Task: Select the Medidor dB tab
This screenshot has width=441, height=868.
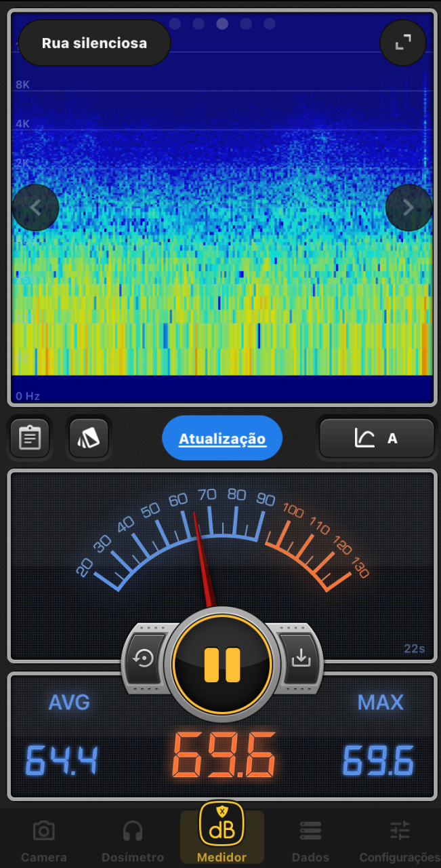Action: [222, 834]
